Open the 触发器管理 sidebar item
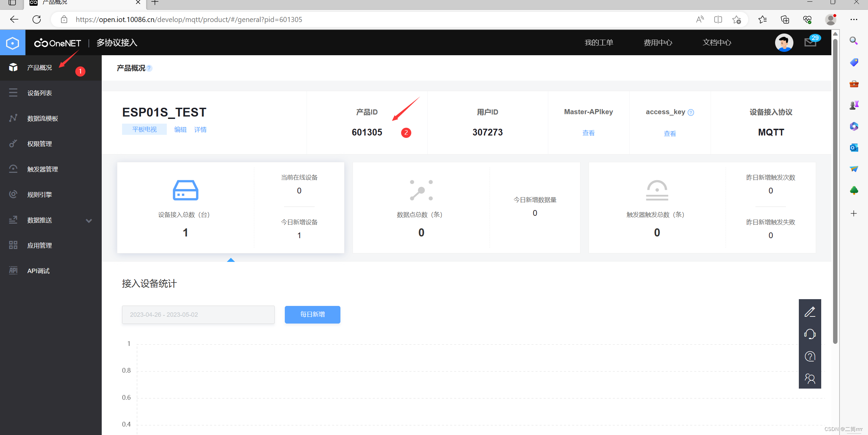This screenshot has height=435, width=868. click(x=43, y=169)
